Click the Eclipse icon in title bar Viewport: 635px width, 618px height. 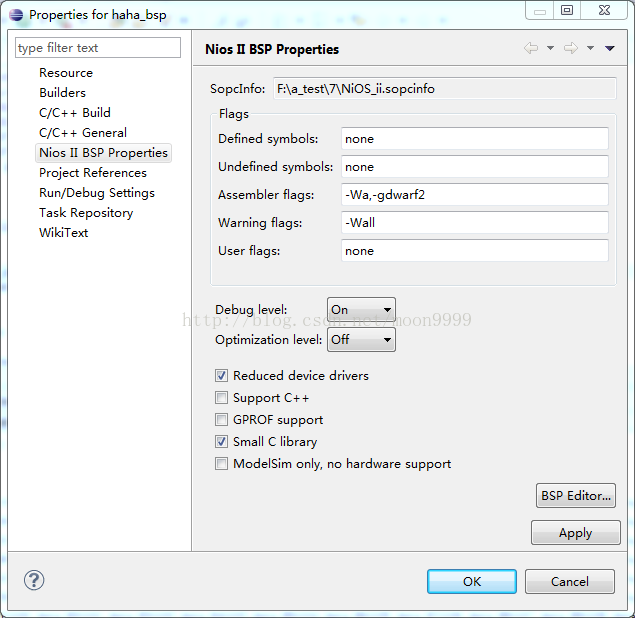[x=16, y=15]
